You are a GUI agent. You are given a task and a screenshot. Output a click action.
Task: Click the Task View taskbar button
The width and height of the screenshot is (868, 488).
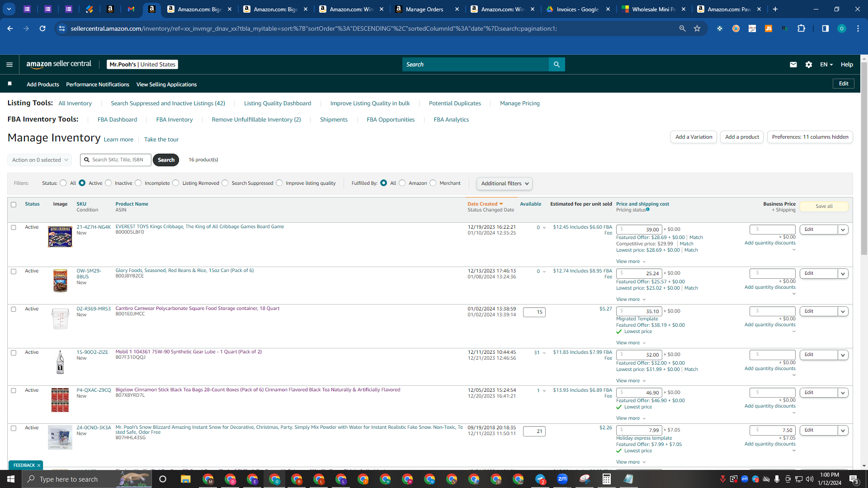coord(163,479)
